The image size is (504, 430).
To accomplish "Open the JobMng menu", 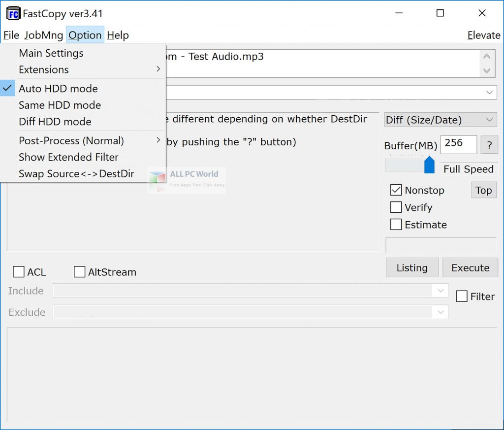I will click(x=44, y=35).
